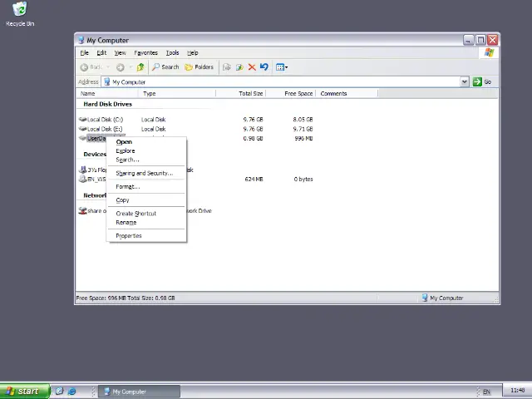Image resolution: width=532 pixels, height=399 pixels.
Task: Sort by the Free Space column header
Action: (290, 94)
